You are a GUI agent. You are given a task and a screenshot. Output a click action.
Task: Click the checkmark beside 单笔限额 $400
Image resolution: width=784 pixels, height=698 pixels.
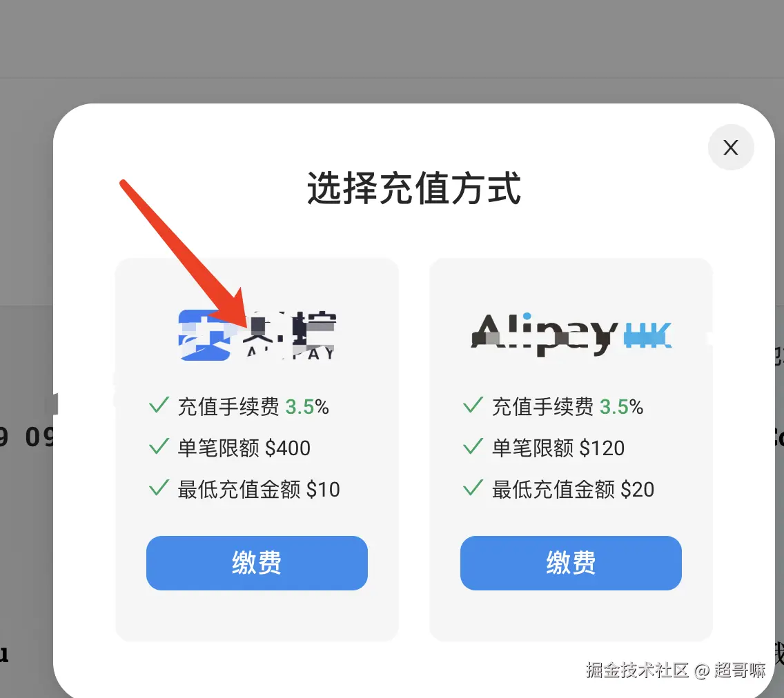(x=159, y=446)
